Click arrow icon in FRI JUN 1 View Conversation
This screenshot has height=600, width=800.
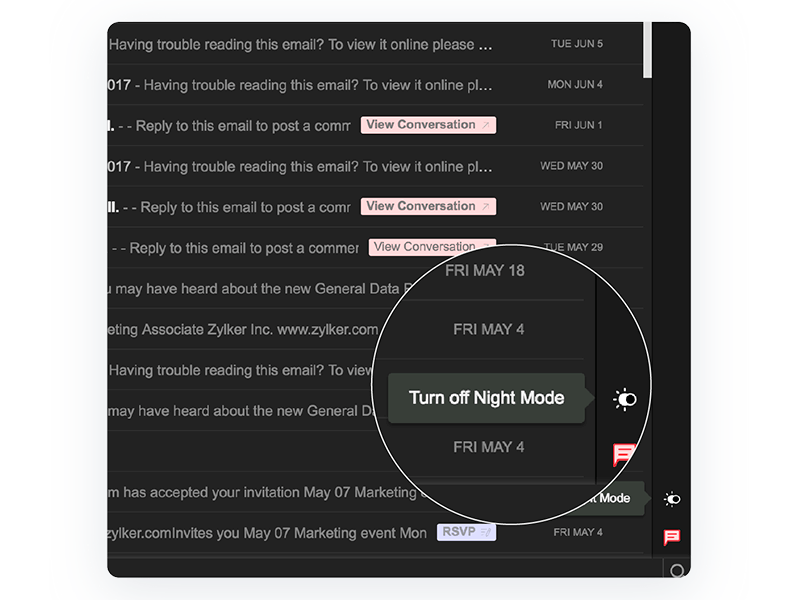click(486, 125)
